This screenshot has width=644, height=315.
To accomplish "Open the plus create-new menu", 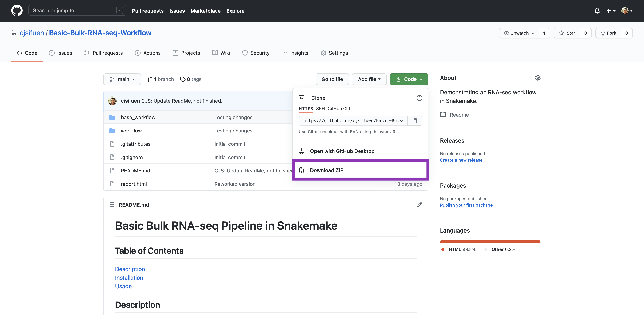I will point(611,11).
